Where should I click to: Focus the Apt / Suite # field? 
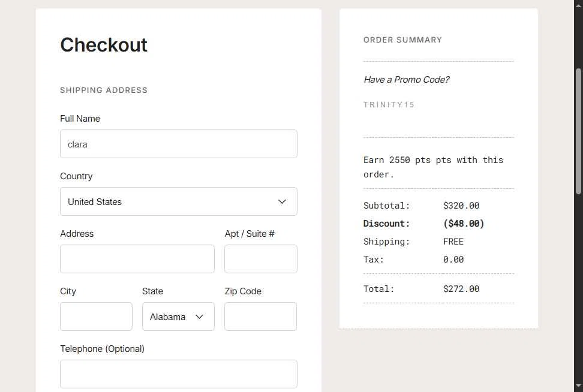(261, 259)
